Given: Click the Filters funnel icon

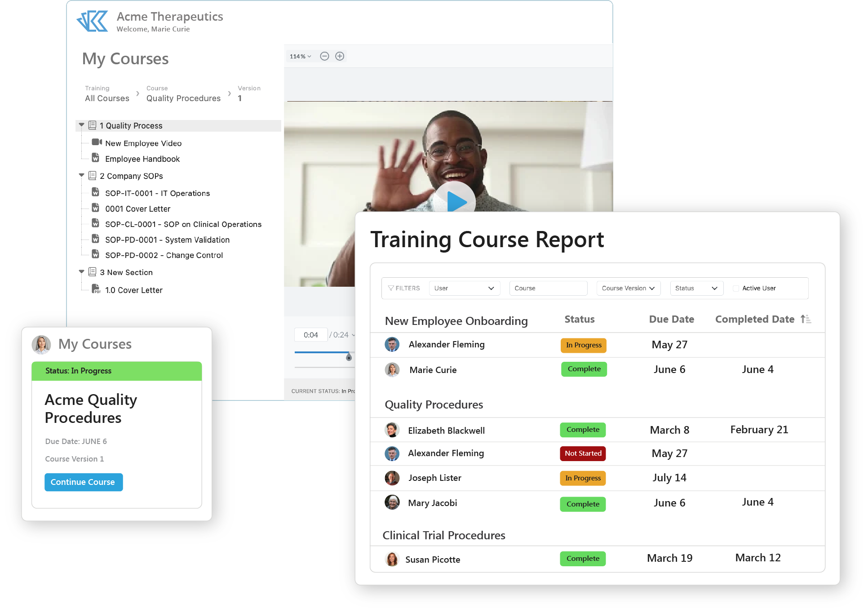Looking at the screenshot, I should [391, 288].
